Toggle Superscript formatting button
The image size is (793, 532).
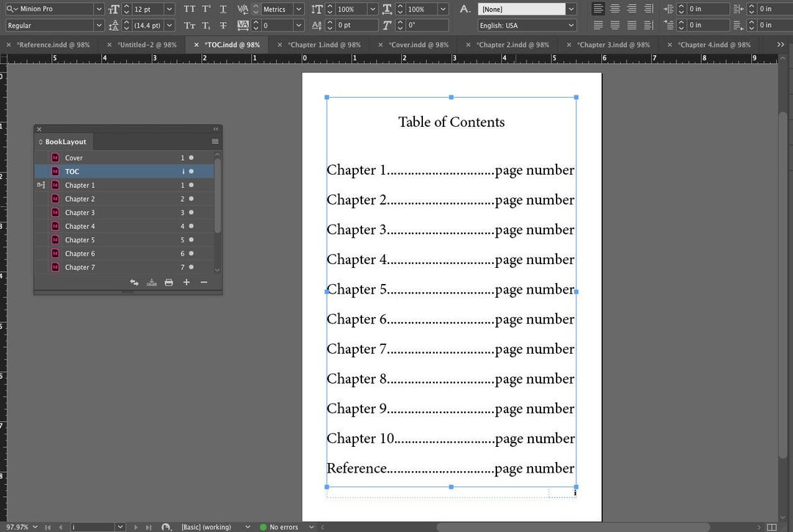pos(206,9)
